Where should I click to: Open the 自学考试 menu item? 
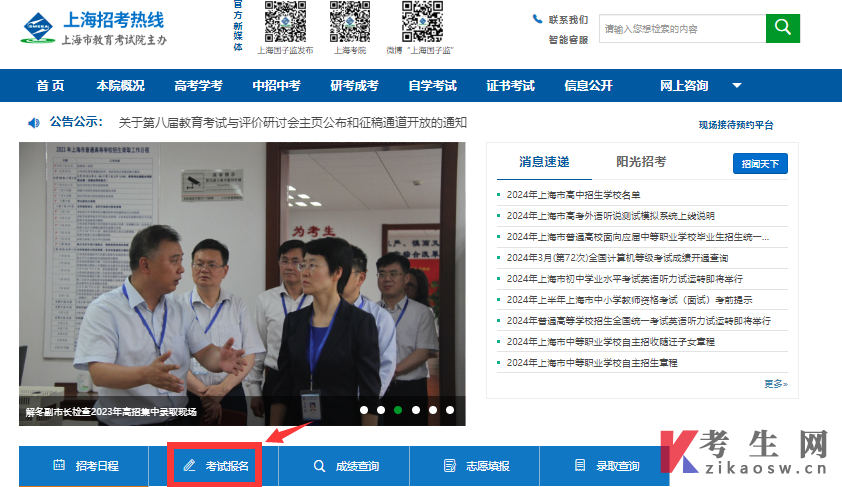pos(432,85)
